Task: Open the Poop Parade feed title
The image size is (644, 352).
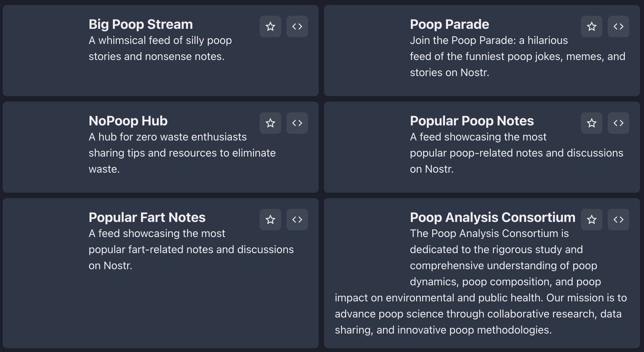Action: coord(449,24)
